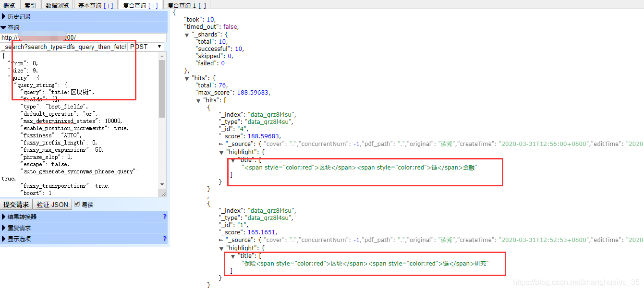Expand the 显示选项 section

click(84, 239)
